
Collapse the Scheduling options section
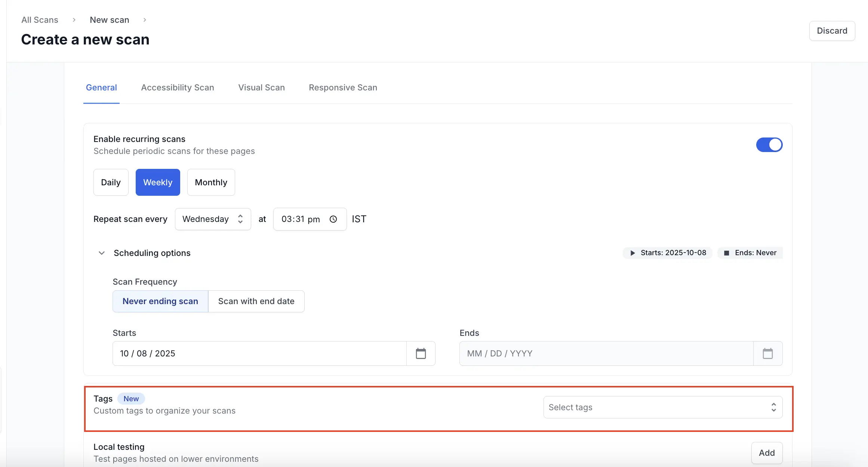[102, 253]
